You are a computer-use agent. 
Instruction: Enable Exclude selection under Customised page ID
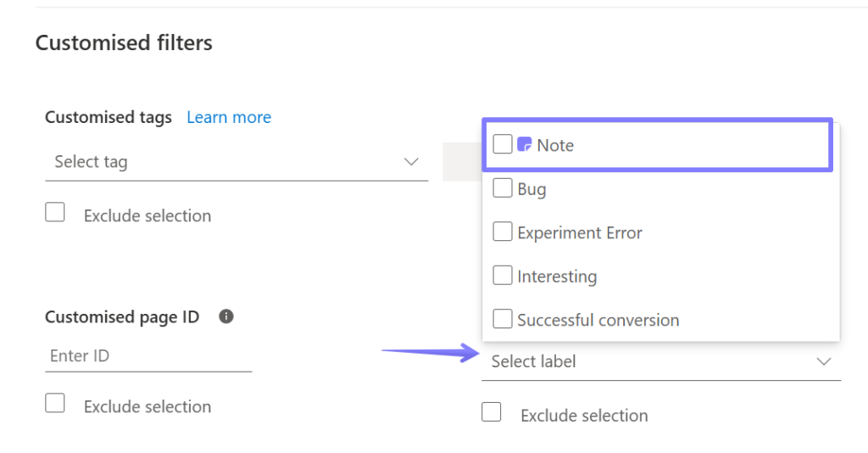coord(55,405)
